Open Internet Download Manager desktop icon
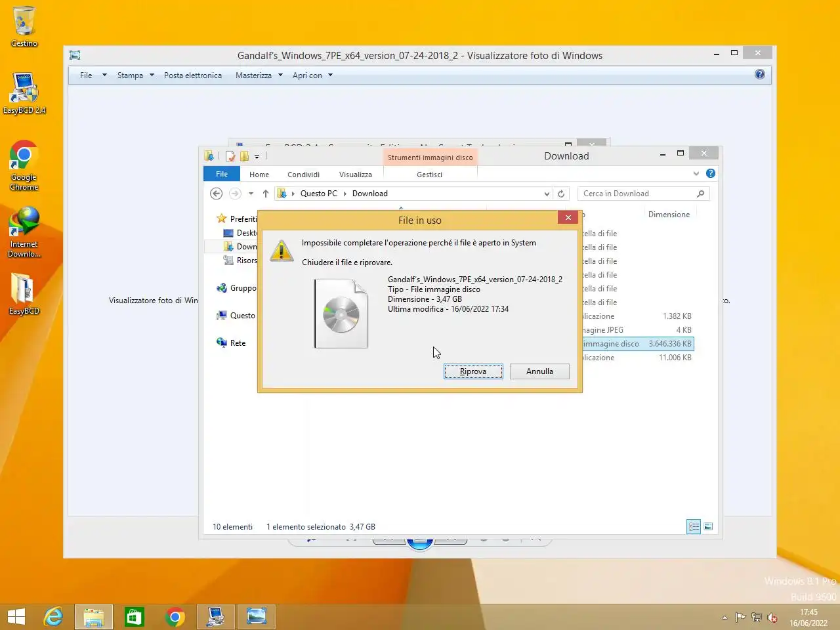This screenshot has width=840, height=630. point(24,232)
